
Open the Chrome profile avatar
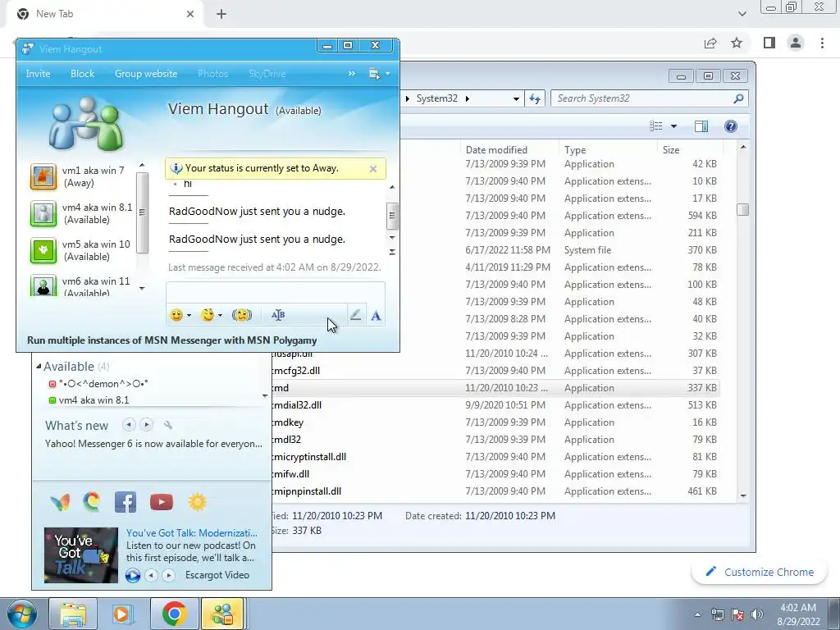click(x=796, y=43)
